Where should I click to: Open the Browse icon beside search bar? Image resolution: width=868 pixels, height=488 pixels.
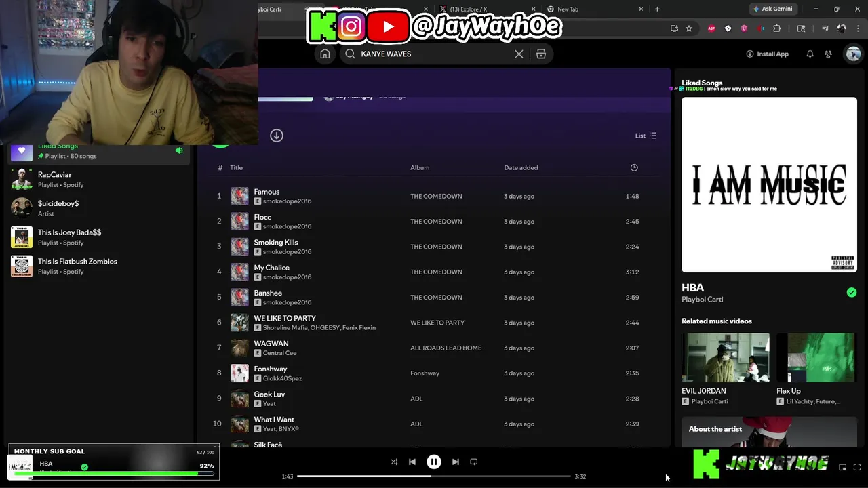[x=541, y=54]
